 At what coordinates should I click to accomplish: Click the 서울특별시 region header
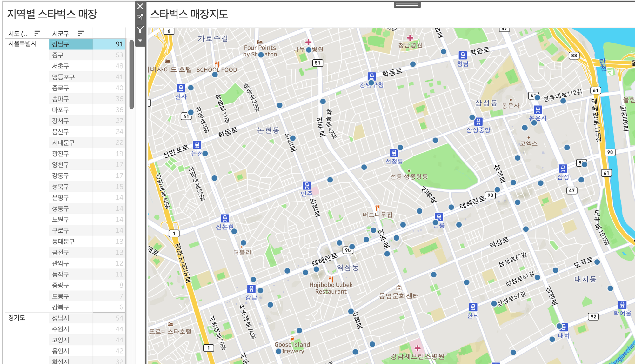23,44
